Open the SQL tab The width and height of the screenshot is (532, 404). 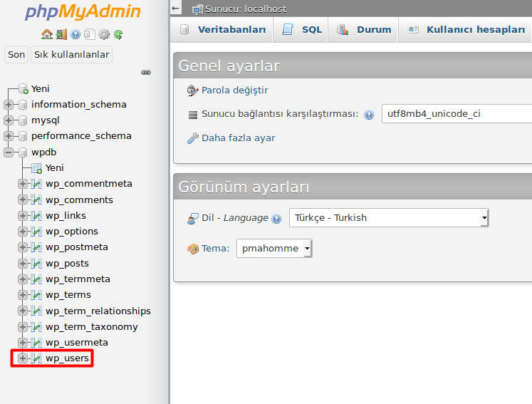coord(303,30)
